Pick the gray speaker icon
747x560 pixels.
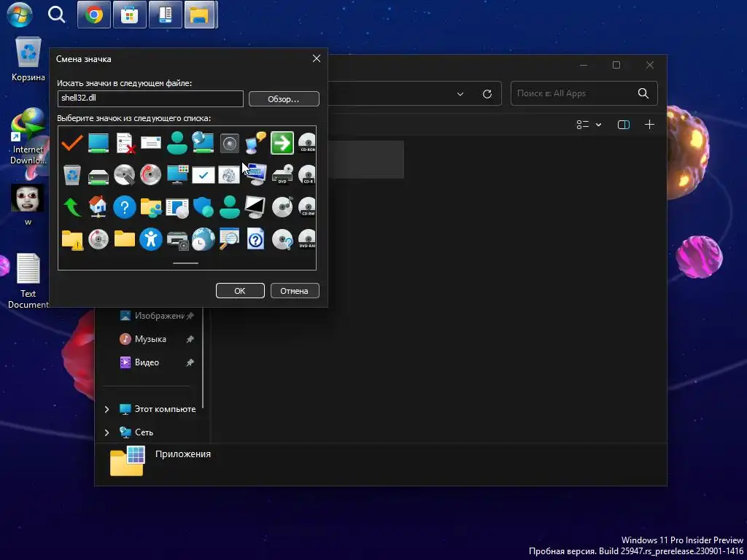229,144
